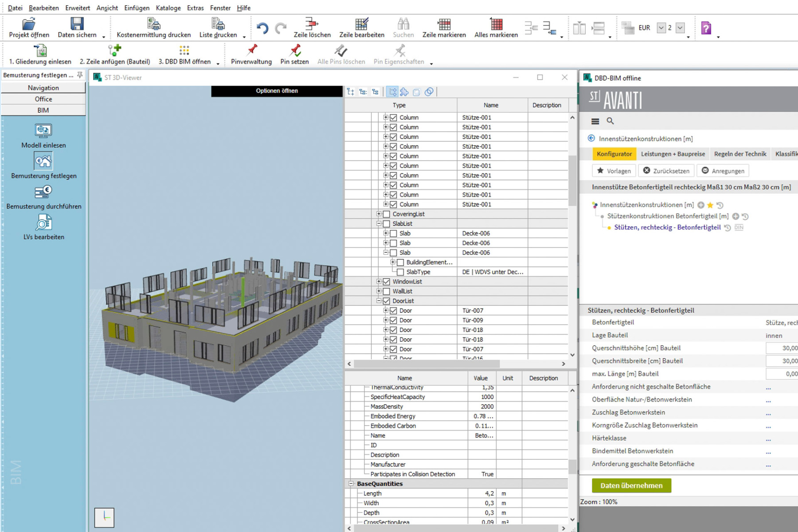Enable the WallList checkbox
The width and height of the screenshot is (798, 532).
[x=386, y=291]
